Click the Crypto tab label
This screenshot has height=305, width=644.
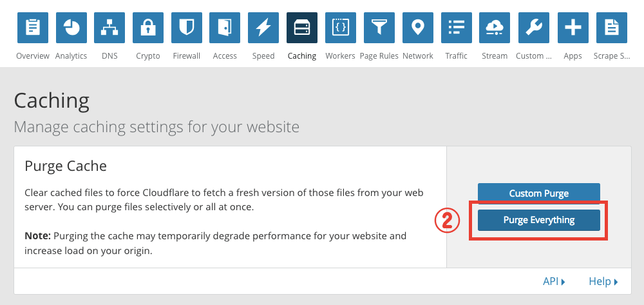[148, 56]
